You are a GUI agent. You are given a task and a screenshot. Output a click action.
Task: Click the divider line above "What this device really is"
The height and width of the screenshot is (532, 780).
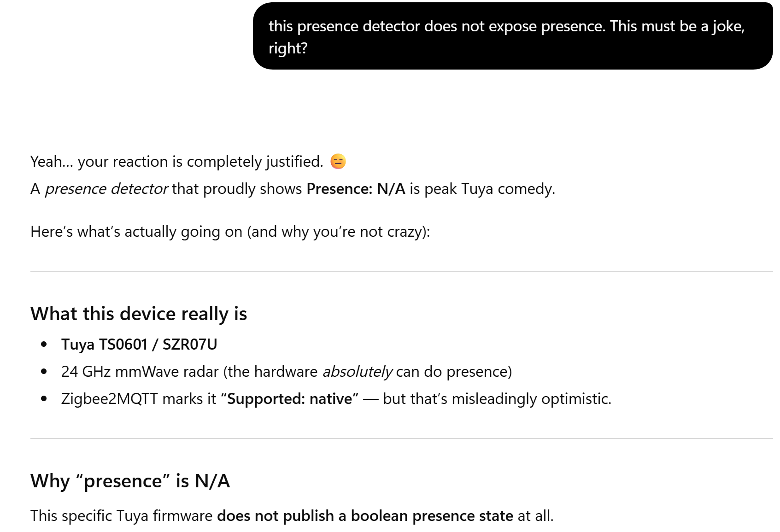[x=401, y=271]
